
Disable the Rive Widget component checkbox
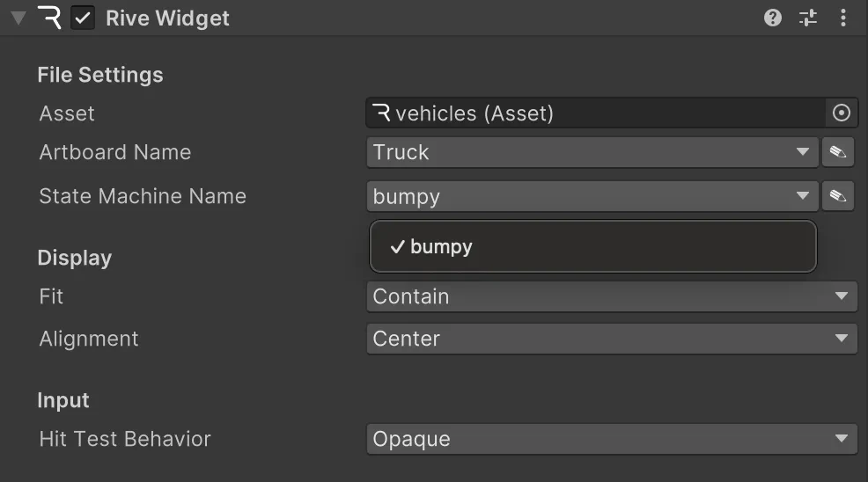tap(83, 18)
